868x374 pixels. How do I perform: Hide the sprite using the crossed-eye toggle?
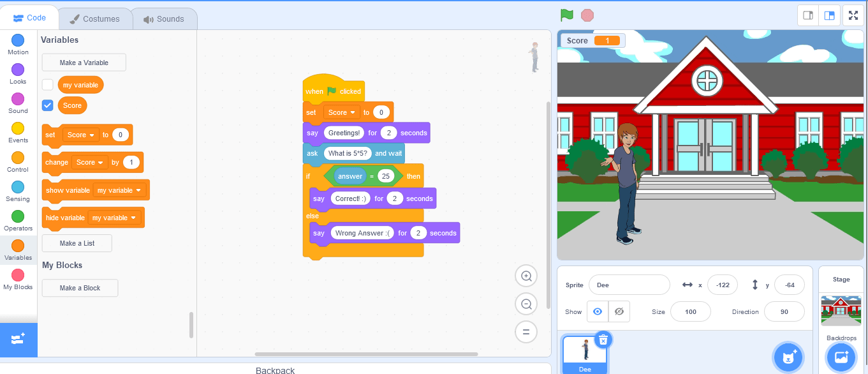click(619, 311)
